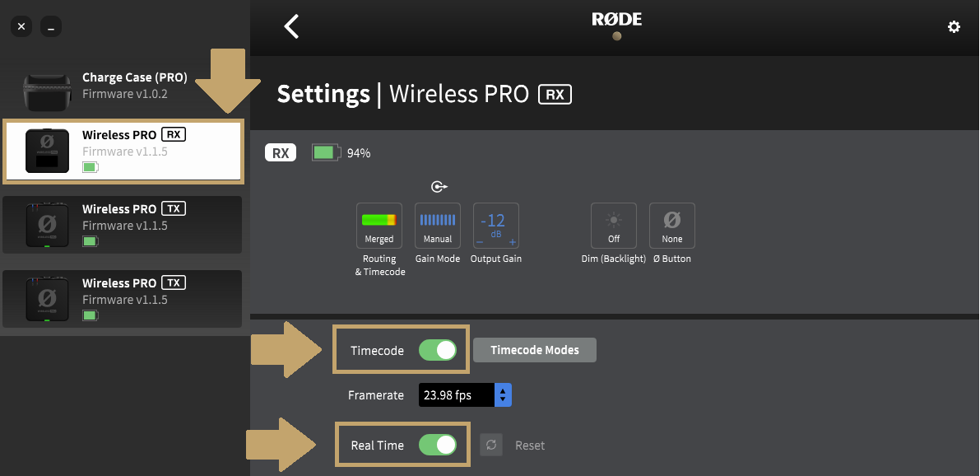This screenshot has width=980, height=476.
Task: Disable the Real Time switch
Action: point(438,445)
